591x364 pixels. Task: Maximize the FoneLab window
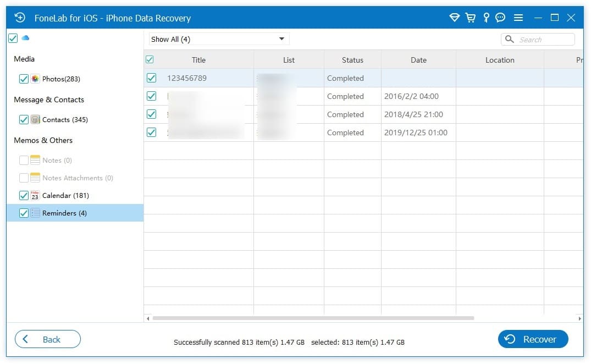[554, 18]
